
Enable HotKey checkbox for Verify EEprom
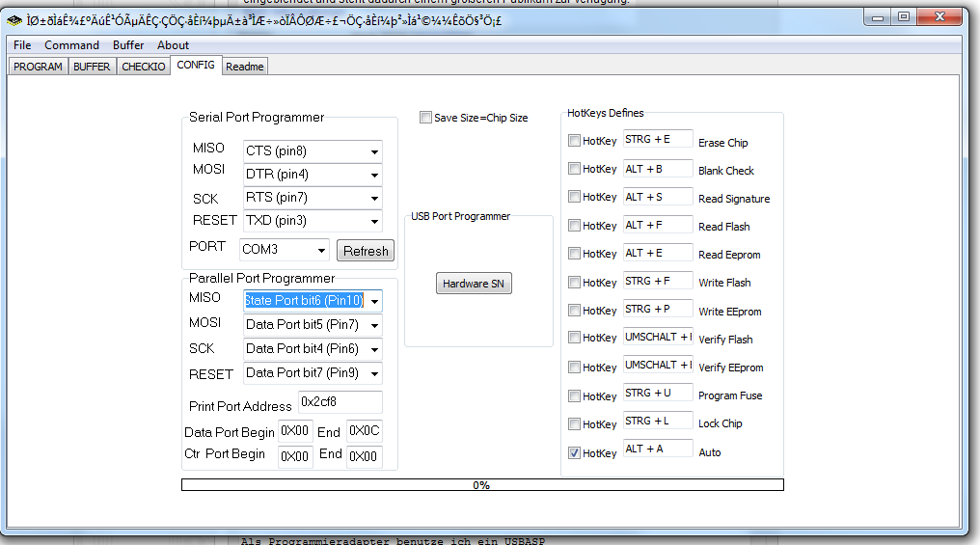coord(574,367)
